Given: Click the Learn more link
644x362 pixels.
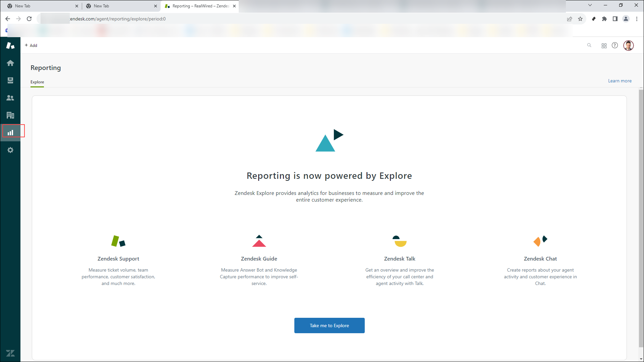Looking at the screenshot, I should click(620, 81).
